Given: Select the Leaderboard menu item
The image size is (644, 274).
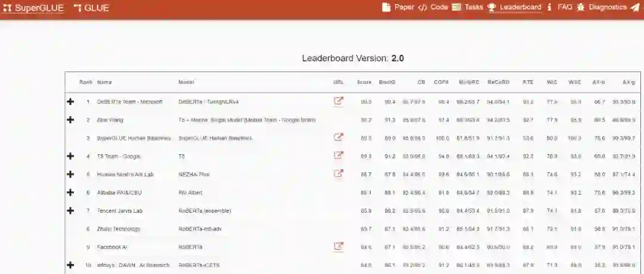Looking at the screenshot, I should pos(514,7).
